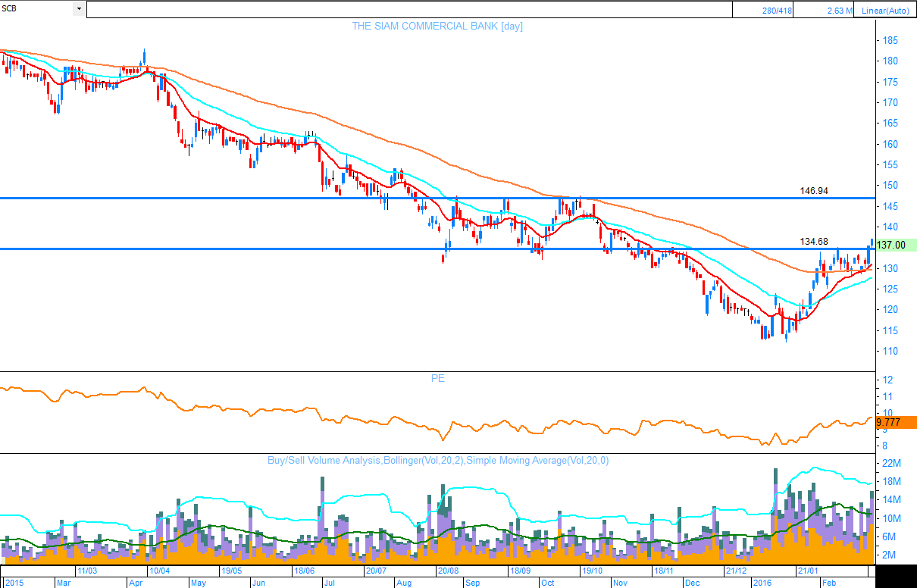Click the Feb month label
The image size is (917, 588).
(830, 583)
